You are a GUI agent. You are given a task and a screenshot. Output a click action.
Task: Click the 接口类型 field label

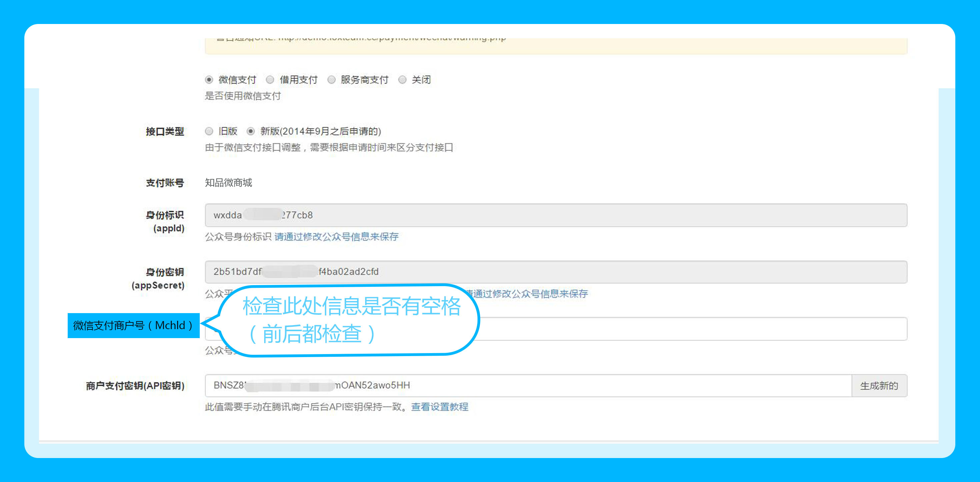[x=165, y=132]
